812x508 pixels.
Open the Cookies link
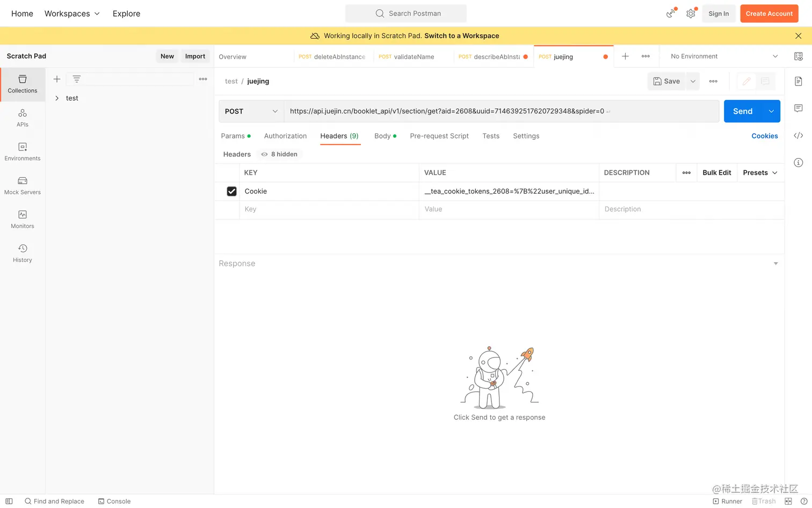pyautogui.click(x=765, y=136)
